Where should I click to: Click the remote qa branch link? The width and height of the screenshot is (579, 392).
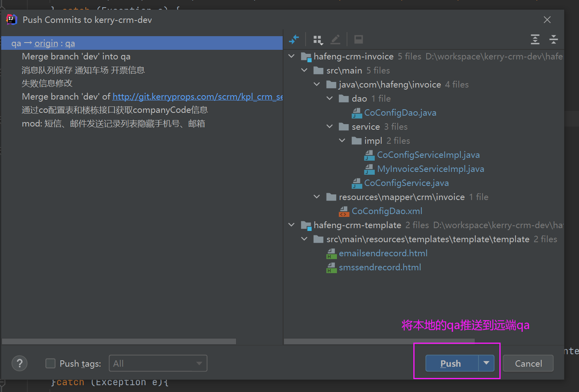point(70,43)
